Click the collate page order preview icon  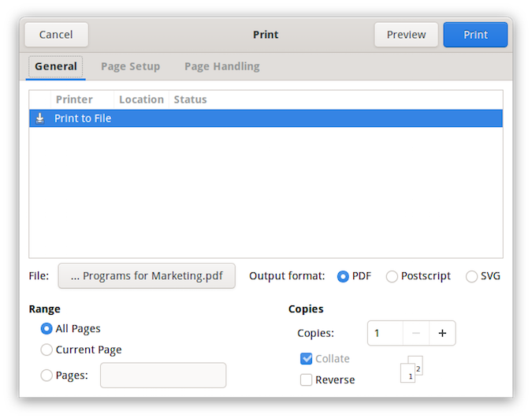coord(411,369)
